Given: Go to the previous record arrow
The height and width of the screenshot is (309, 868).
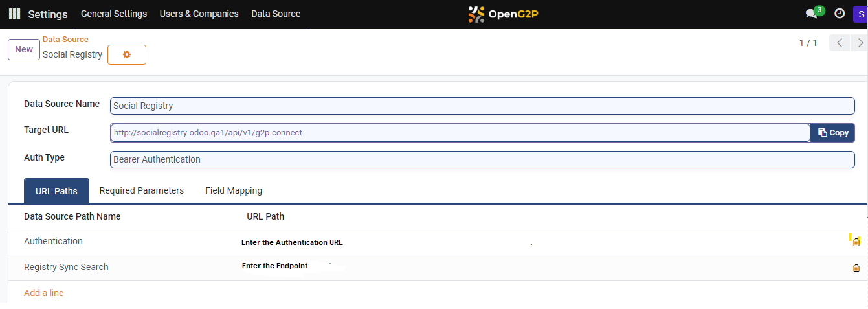Looking at the screenshot, I should click(x=840, y=43).
